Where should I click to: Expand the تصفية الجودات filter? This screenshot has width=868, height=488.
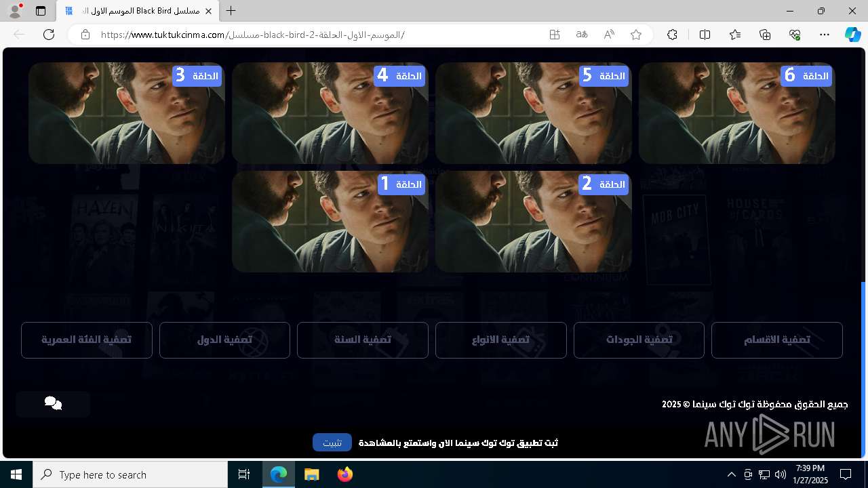639,340
